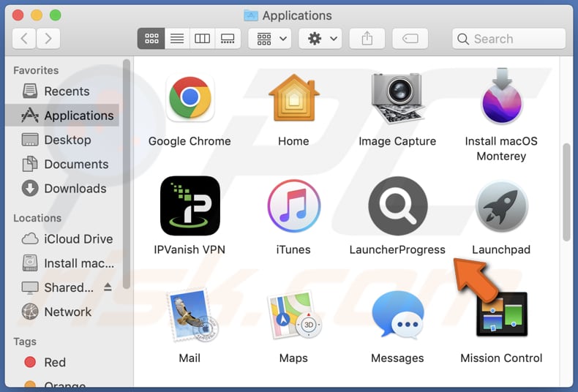
Task: Select the Image Capture camera icon
Action: pyautogui.click(x=397, y=98)
